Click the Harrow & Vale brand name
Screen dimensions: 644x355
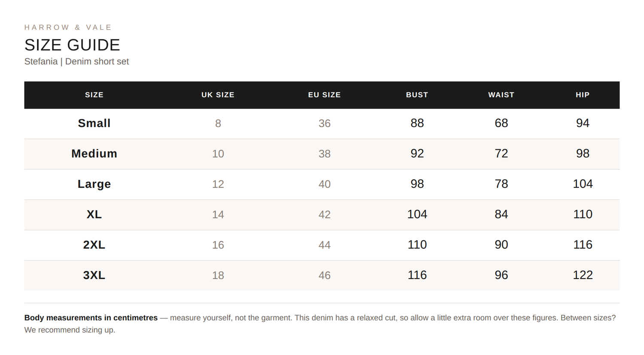point(68,28)
